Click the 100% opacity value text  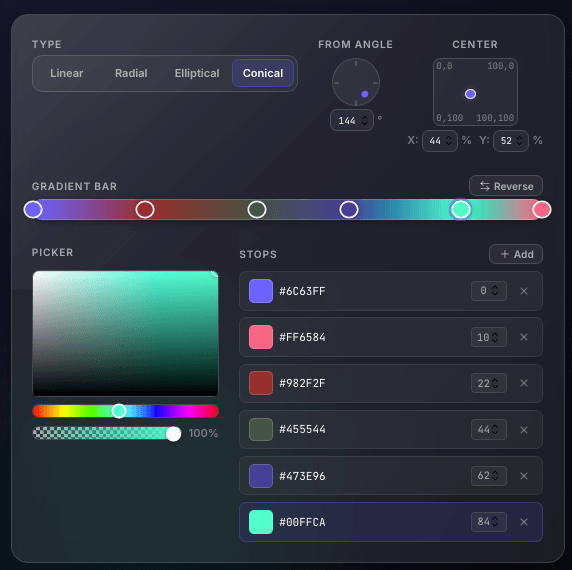pyautogui.click(x=203, y=433)
